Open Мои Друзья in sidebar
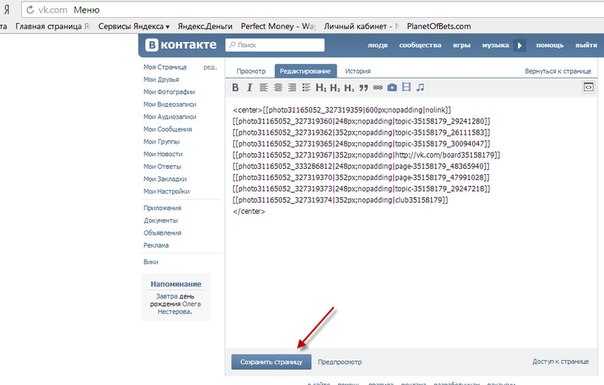The image size is (604, 385). 161,79
